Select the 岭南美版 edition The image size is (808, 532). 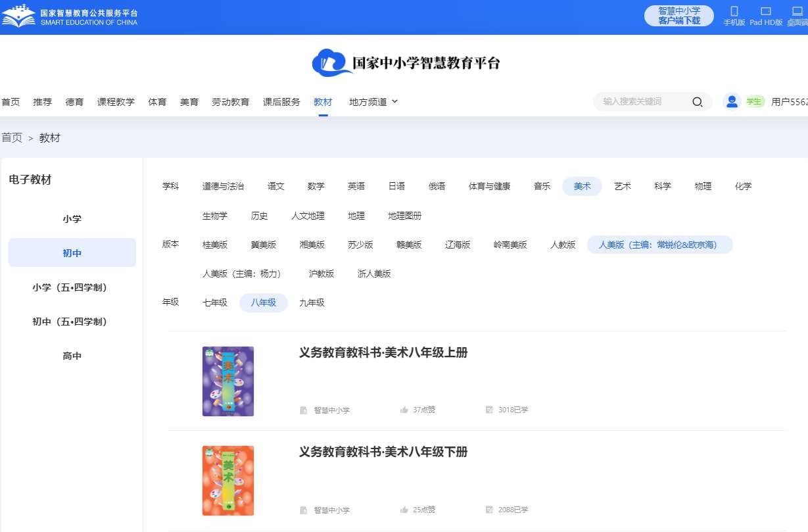[511, 245]
